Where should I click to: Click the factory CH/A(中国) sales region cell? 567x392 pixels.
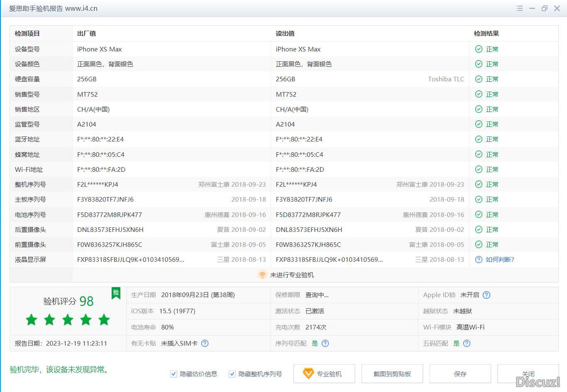coord(93,109)
